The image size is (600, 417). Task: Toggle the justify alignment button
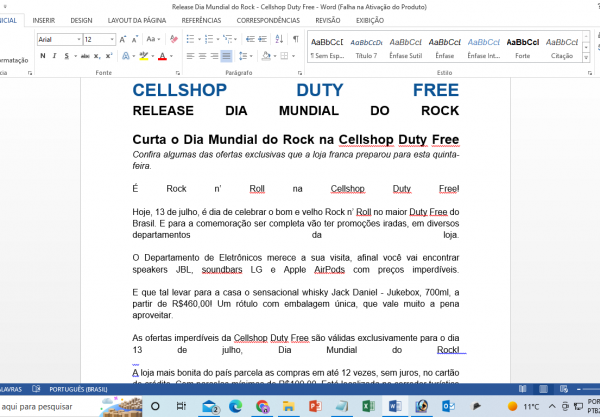(x=227, y=56)
